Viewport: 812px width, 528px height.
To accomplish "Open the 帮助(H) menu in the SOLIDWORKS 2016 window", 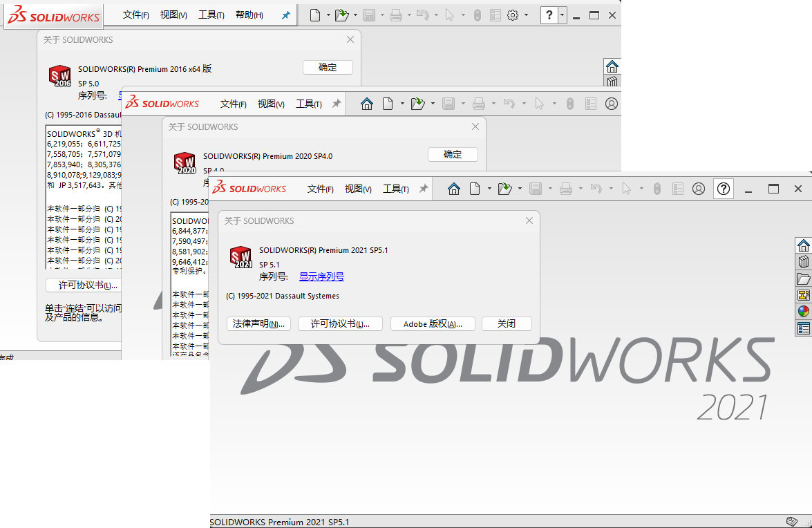I will [x=249, y=15].
